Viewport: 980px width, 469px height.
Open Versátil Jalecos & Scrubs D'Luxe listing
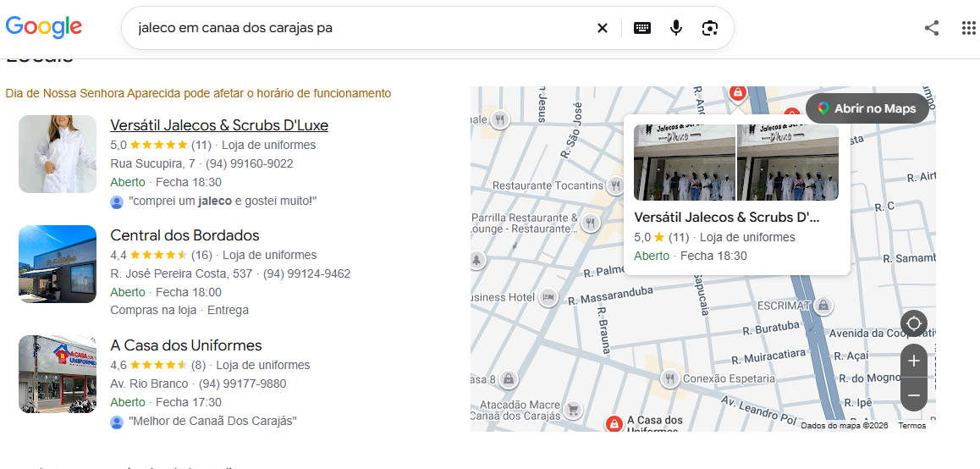219,125
